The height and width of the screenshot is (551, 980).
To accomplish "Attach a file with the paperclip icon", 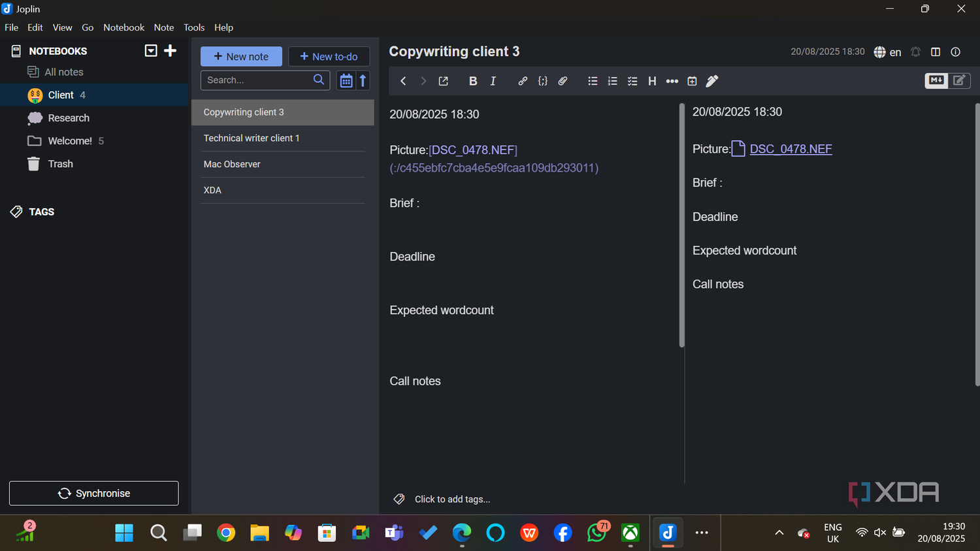I will (563, 81).
